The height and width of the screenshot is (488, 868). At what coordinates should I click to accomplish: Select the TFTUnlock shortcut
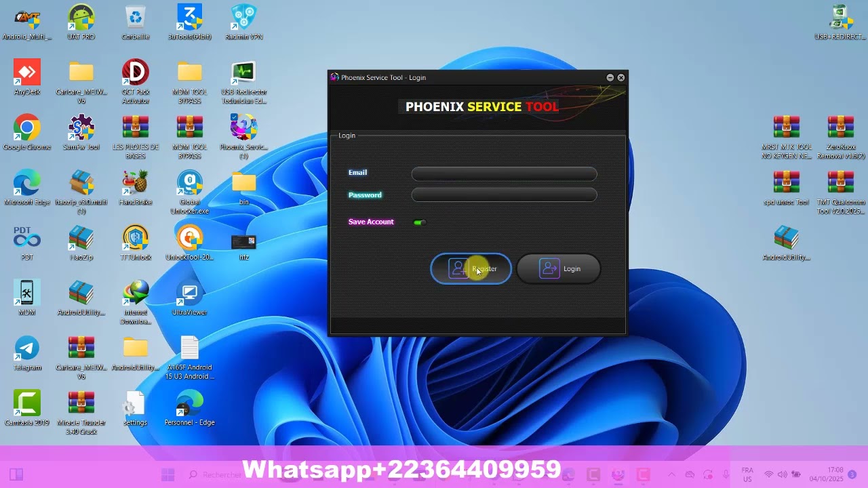point(136,243)
